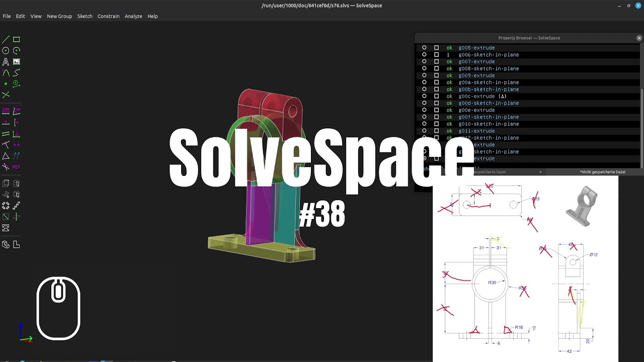Select the tangent arc tool
The image size is (644, 362).
tap(6, 72)
